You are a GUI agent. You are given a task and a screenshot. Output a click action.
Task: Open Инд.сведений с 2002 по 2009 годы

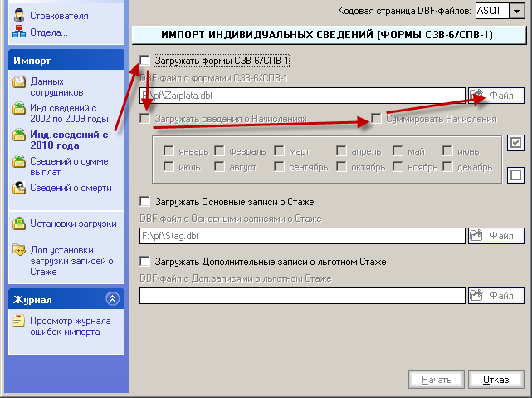69,113
